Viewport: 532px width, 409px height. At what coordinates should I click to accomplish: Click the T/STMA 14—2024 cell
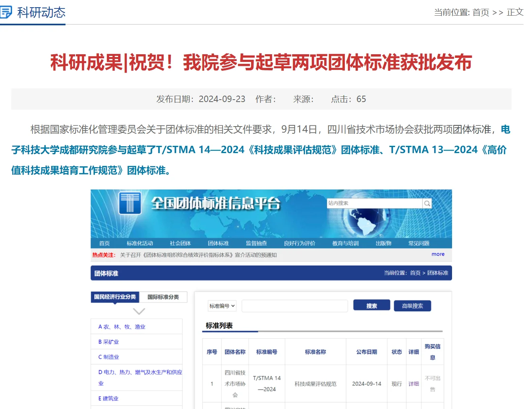[x=267, y=384]
